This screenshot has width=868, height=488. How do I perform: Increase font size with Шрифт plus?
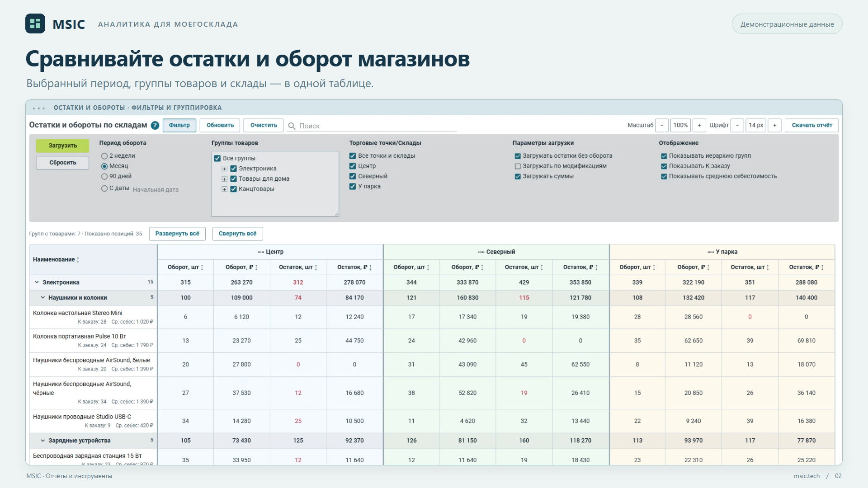coord(774,125)
